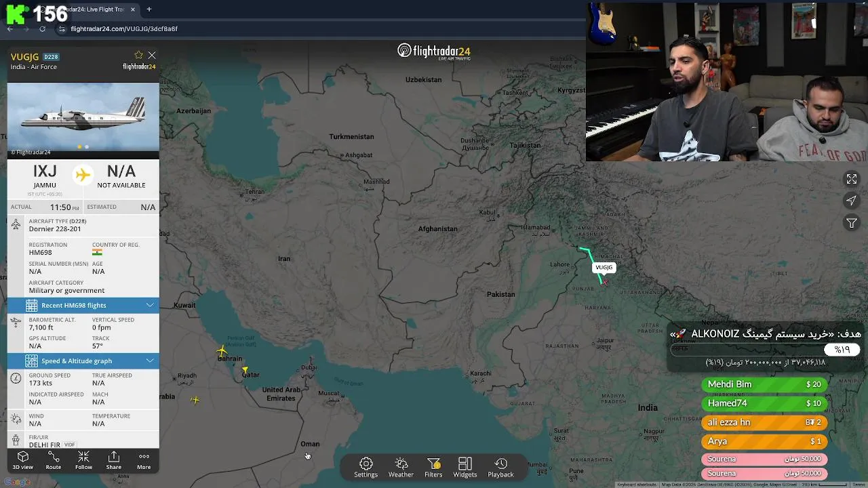Click the ali ezza hn donation entry
The image size is (868, 488).
(764, 422)
